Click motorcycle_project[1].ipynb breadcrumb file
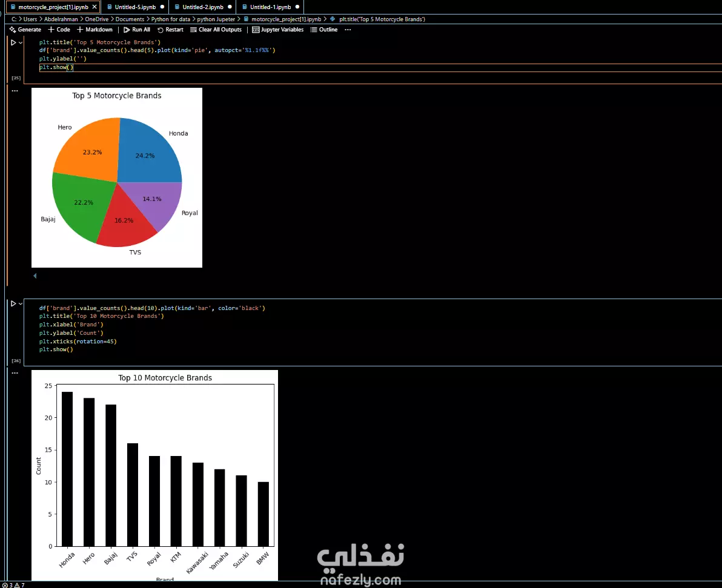The height and width of the screenshot is (588, 722). (282, 19)
